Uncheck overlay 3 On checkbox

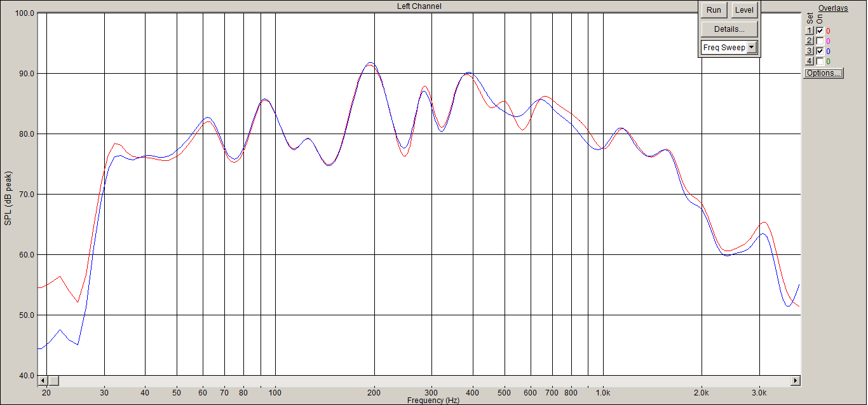[820, 51]
